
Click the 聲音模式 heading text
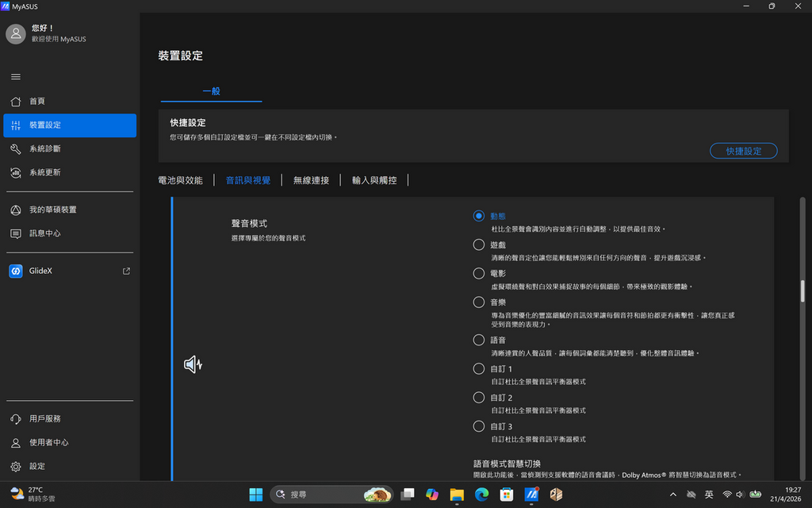click(x=249, y=223)
